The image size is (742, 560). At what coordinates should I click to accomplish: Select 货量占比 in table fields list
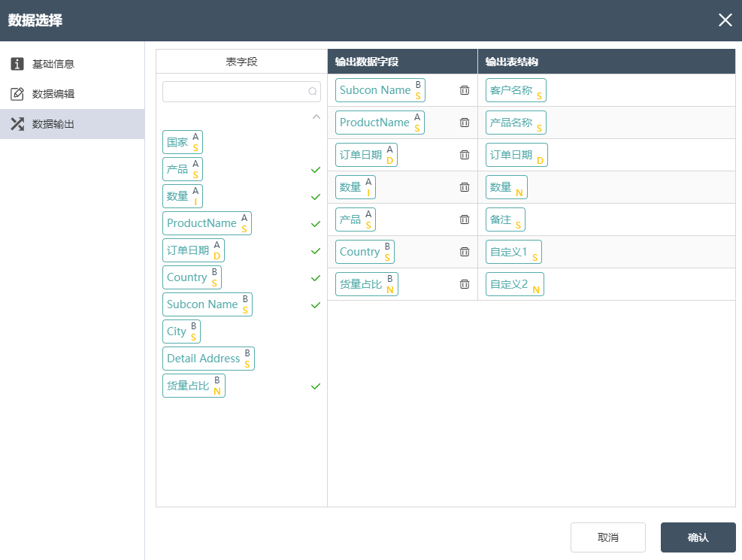coord(193,386)
